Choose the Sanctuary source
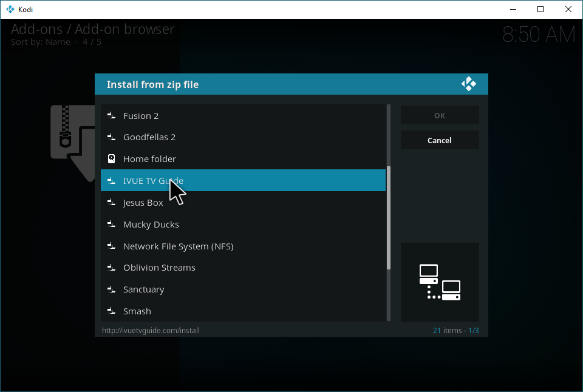Screen dimensions: 583x392 [243, 289]
